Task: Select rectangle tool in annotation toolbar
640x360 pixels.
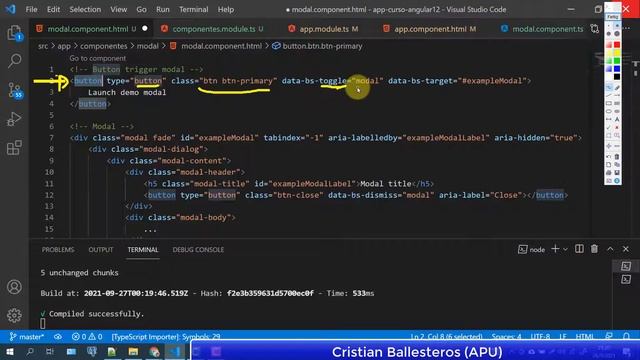Action: [x=609, y=103]
